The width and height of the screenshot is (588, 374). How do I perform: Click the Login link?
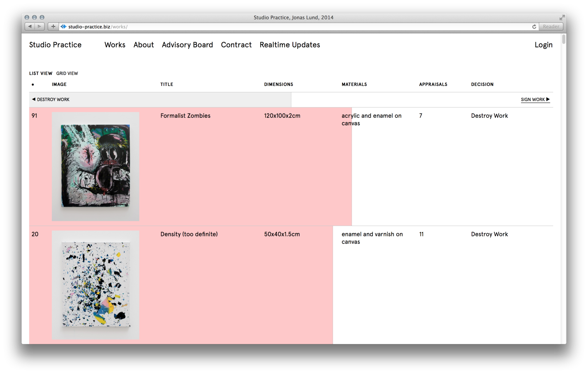[x=543, y=45]
